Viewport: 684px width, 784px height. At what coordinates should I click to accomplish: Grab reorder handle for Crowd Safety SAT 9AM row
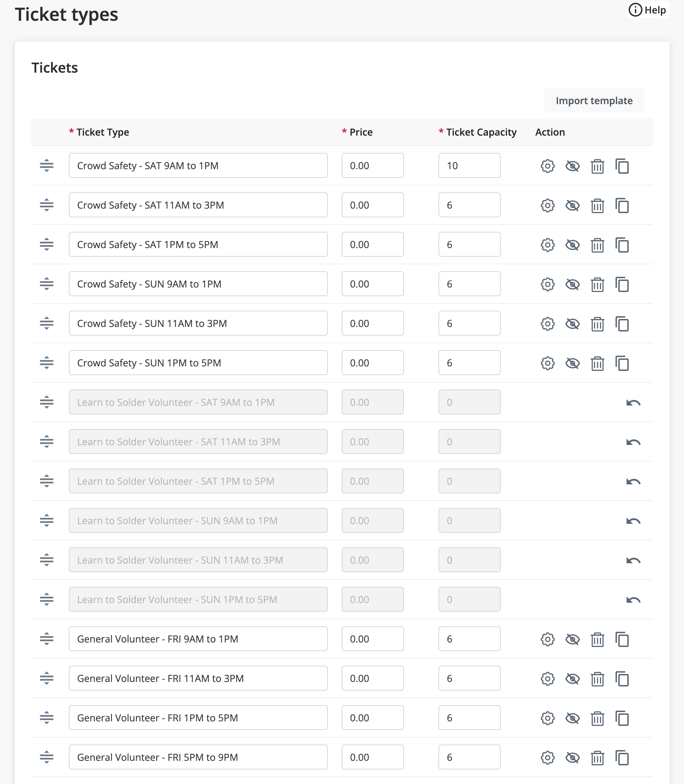pyautogui.click(x=47, y=165)
